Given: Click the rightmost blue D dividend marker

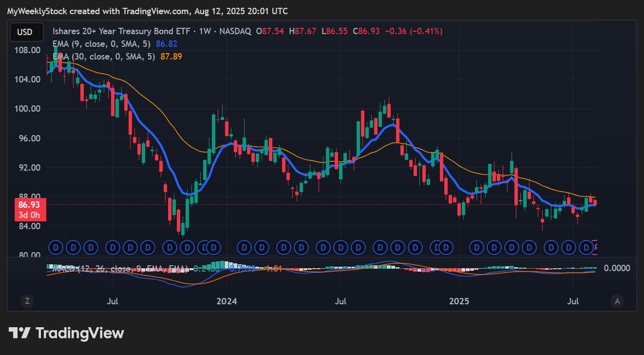Looking at the screenshot, I should pyautogui.click(x=587, y=248).
